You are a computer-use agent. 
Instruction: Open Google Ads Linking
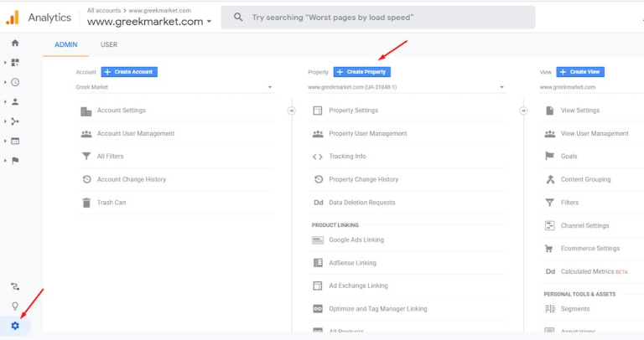(356, 240)
